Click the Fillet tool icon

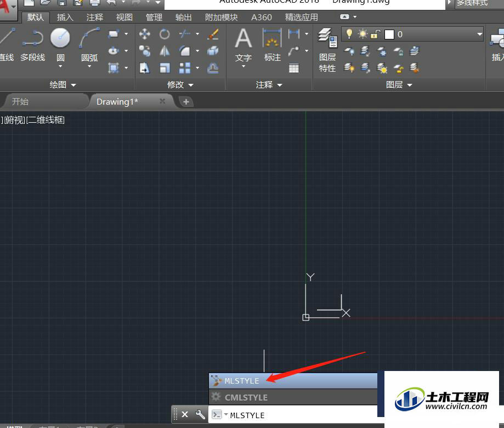[184, 51]
